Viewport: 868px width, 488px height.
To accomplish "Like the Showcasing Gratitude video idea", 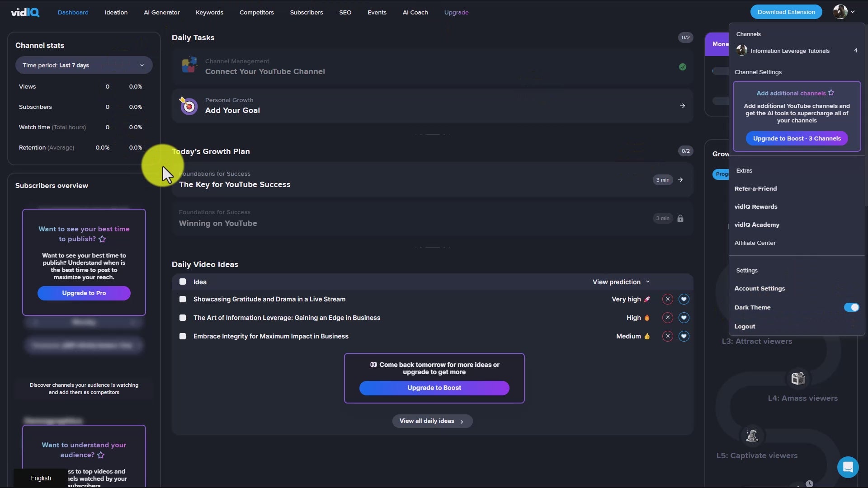I will pos(684,299).
